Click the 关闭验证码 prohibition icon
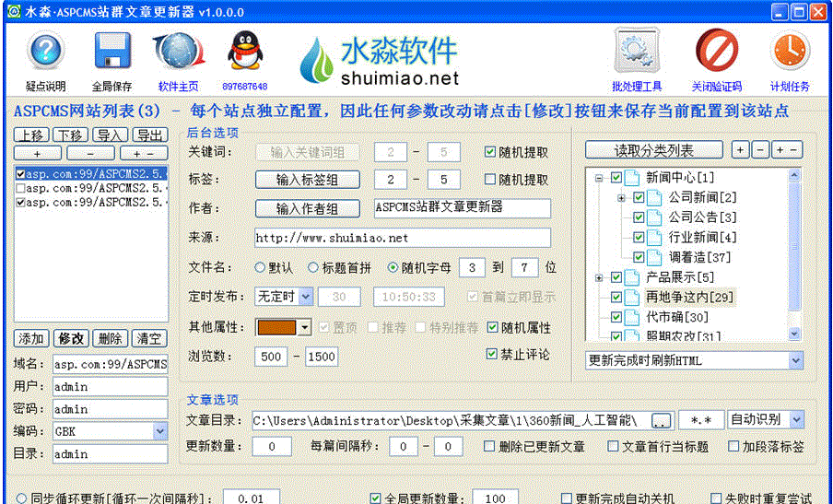 click(x=717, y=51)
